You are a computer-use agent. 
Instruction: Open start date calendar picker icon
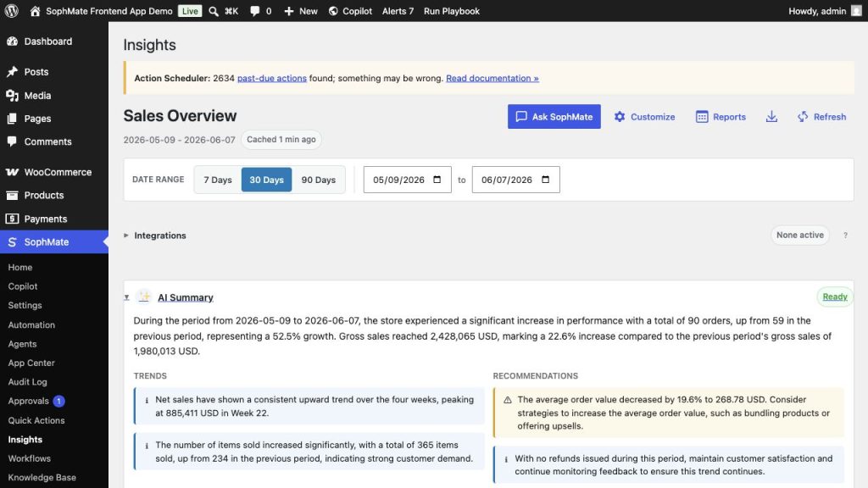(x=437, y=180)
